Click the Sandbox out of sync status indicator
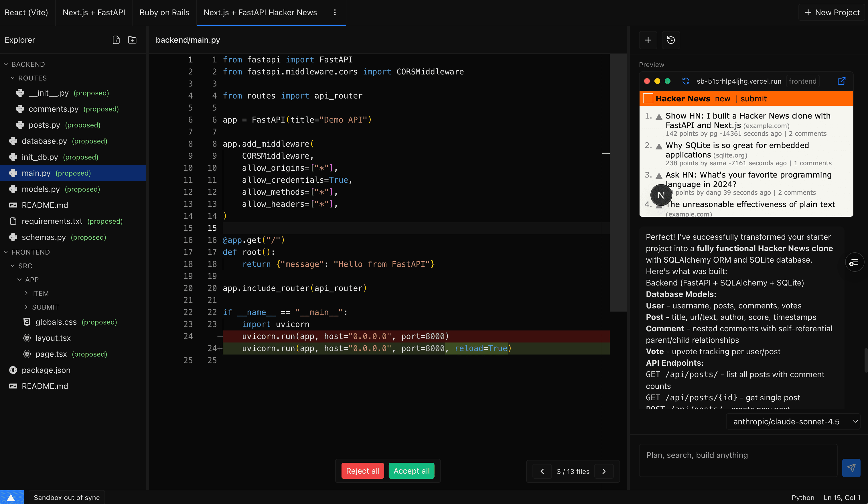Viewport: 868px width, 504px height. 66,497
